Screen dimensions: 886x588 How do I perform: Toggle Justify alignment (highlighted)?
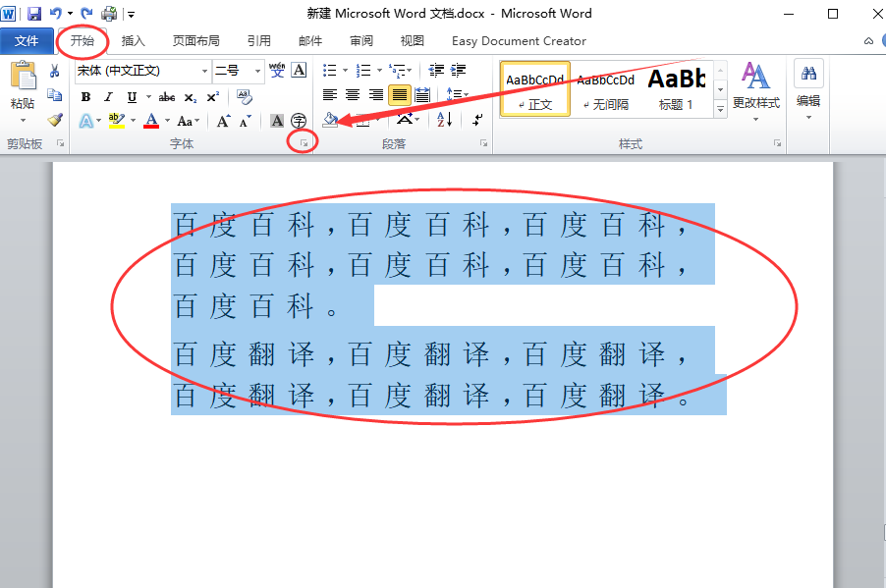[399, 95]
